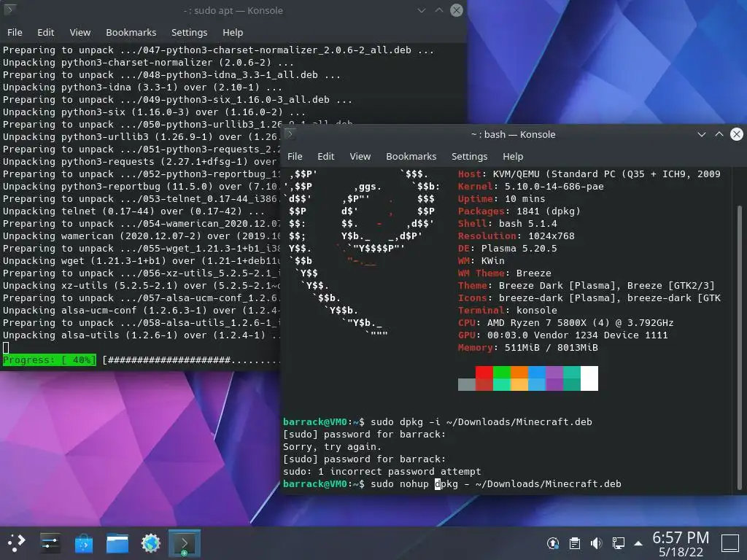Minimize the sudo apt Konsole window

421,10
